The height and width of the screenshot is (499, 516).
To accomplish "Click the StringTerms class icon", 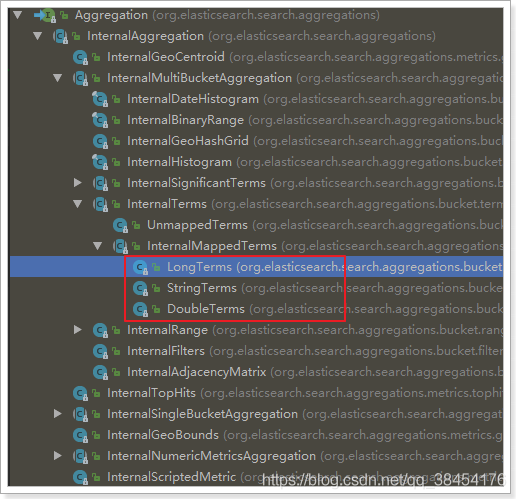I will pyautogui.click(x=140, y=288).
